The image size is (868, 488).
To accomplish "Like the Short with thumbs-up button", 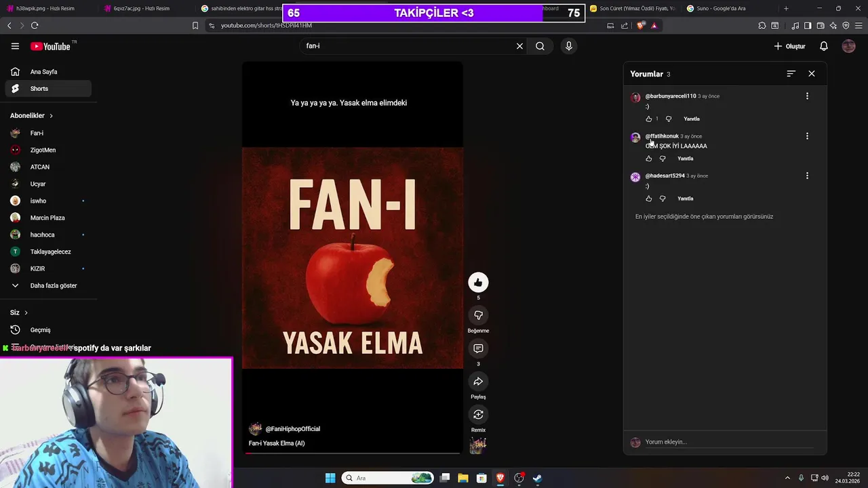I will 478,283.
